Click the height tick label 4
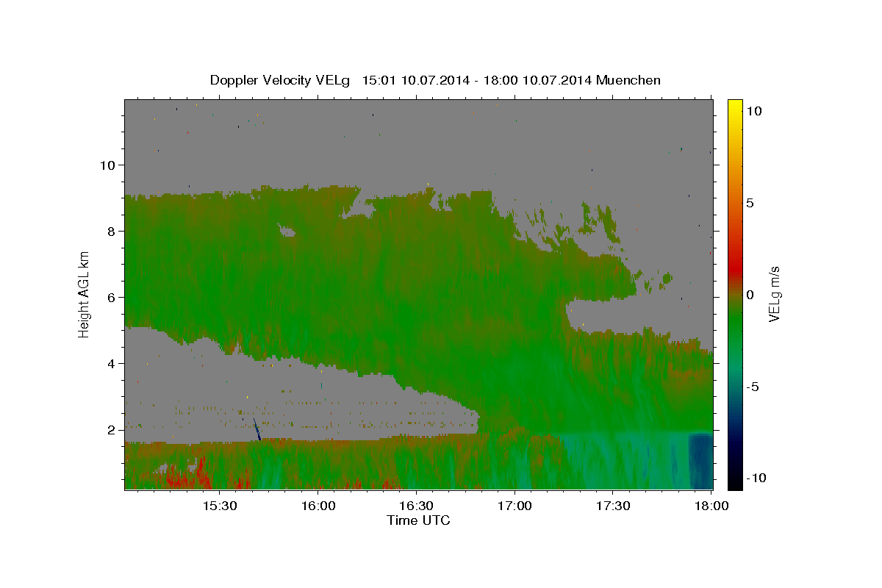 (x=113, y=364)
